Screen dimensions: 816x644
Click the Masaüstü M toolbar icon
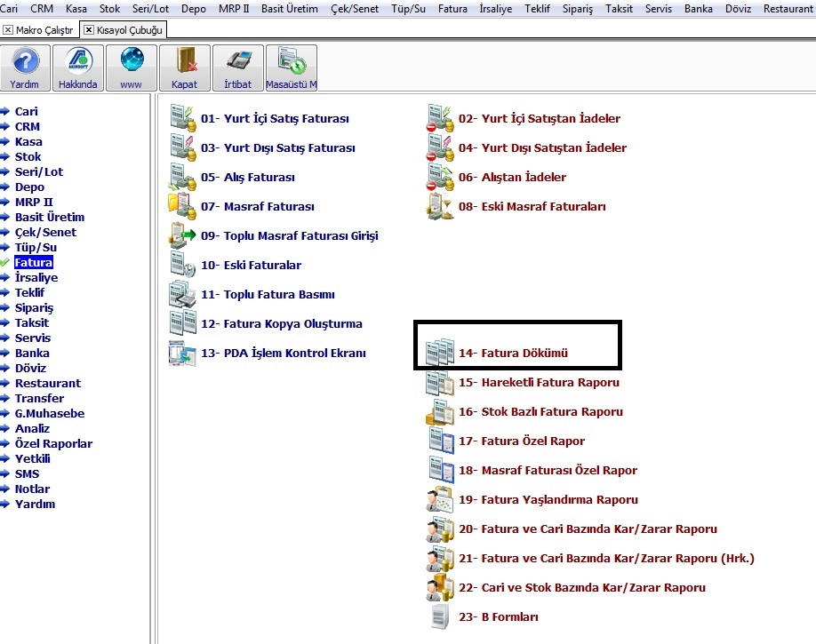[x=291, y=68]
